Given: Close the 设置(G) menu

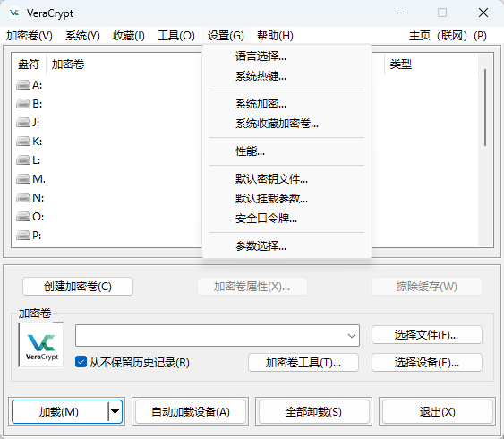Looking at the screenshot, I should click(x=226, y=36).
